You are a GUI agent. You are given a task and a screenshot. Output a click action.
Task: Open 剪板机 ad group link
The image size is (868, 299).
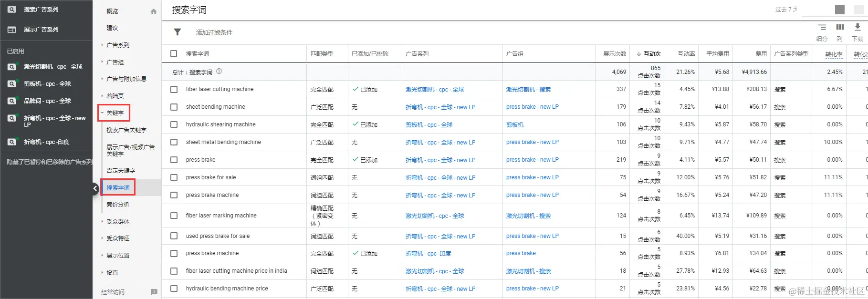[x=515, y=125]
